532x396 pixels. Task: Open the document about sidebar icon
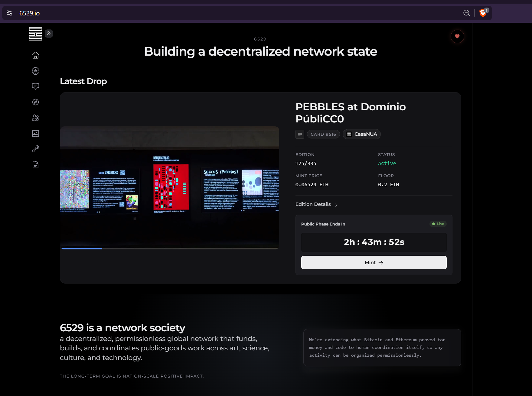[x=35, y=165]
